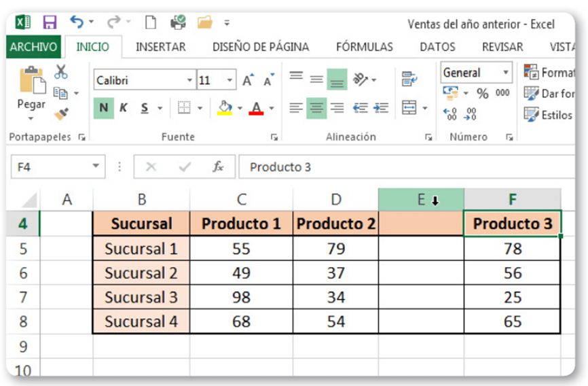Toggle middle align
The width and height of the screenshot is (588, 386).
coord(316,80)
